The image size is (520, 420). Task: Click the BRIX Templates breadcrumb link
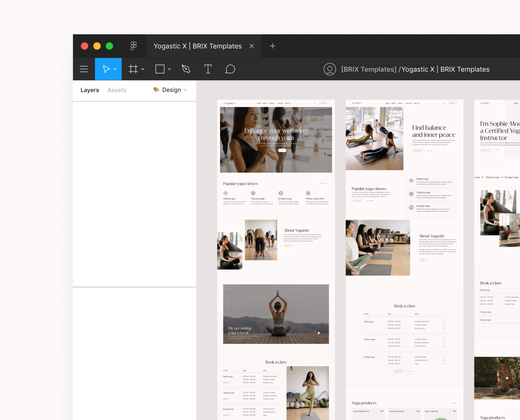coord(369,69)
